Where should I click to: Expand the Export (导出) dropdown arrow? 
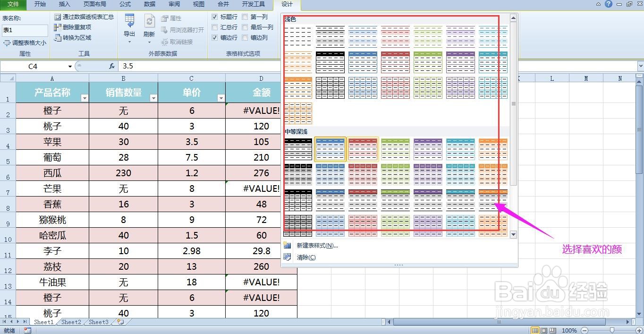129,42
